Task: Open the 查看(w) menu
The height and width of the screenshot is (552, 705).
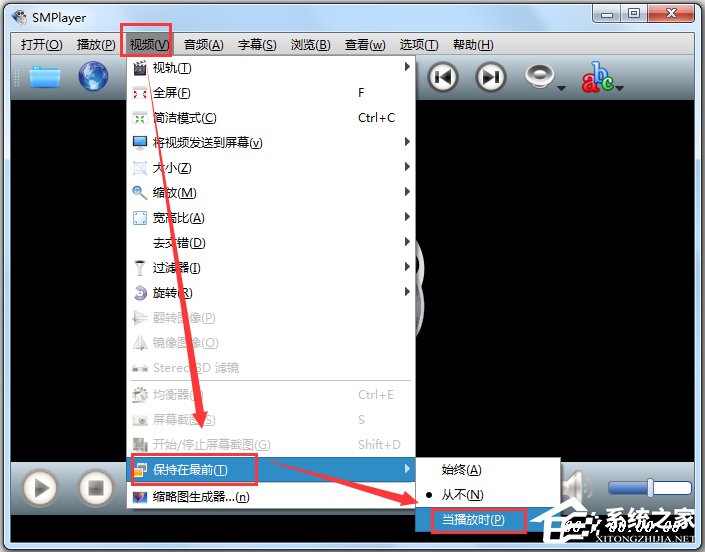Action: 365,45
